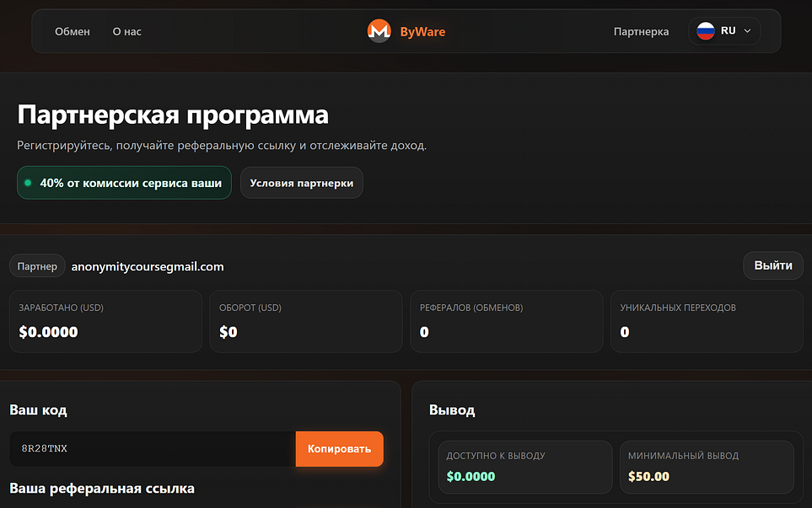Screen dimensions: 812x508
Task: Click the Оборот (USD) stat card
Action: tap(306, 321)
